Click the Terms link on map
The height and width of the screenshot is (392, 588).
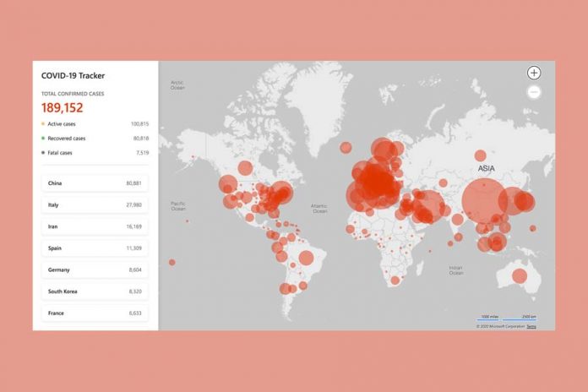coord(531,327)
